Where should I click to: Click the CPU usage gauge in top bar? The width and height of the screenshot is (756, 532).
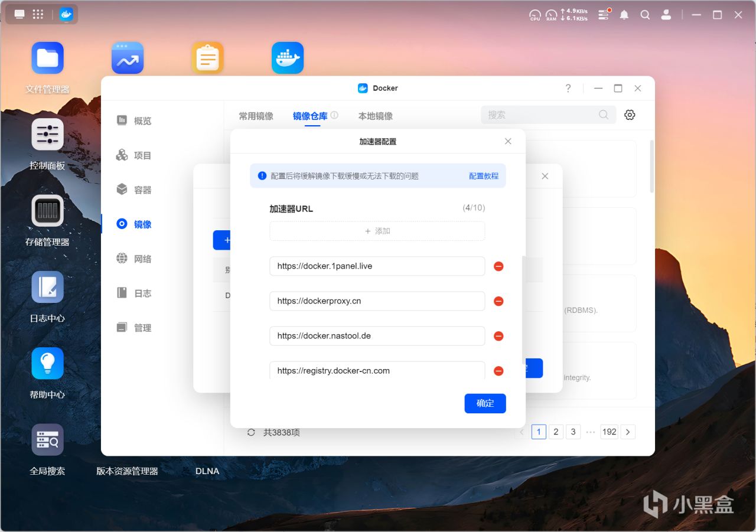pos(535,15)
